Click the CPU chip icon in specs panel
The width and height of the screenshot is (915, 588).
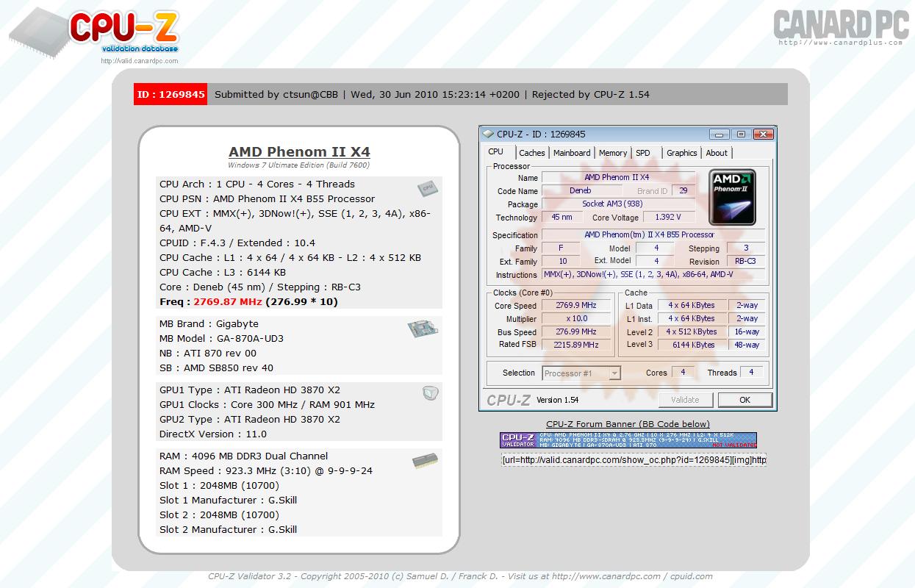427,189
